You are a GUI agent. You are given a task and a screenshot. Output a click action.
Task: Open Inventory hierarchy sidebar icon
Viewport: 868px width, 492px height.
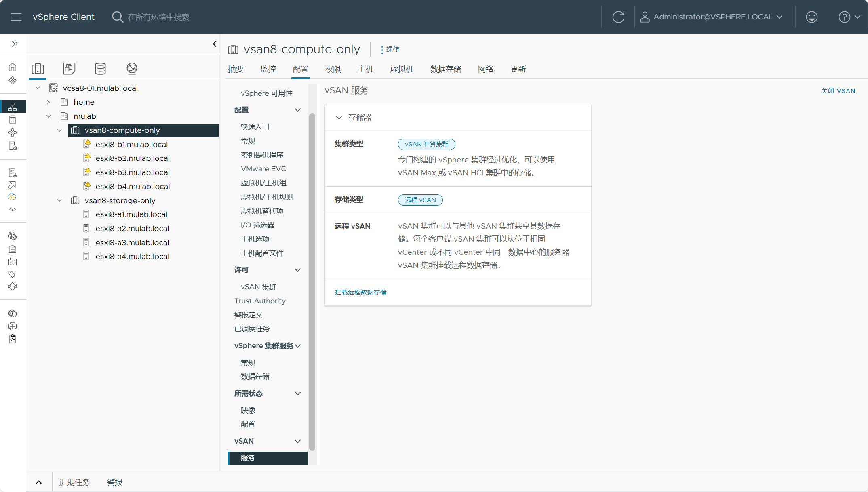13,107
